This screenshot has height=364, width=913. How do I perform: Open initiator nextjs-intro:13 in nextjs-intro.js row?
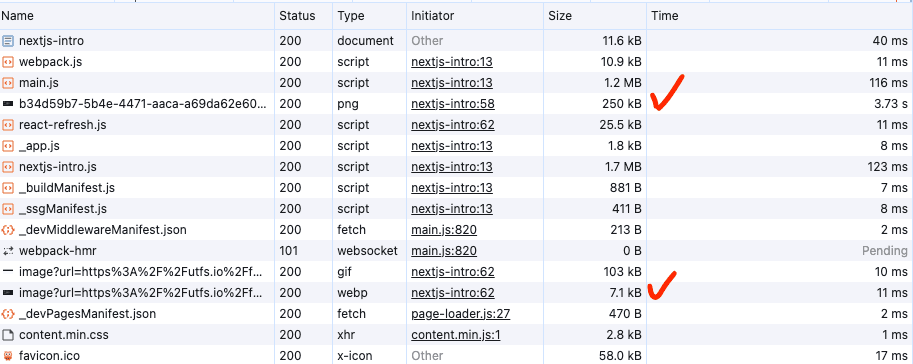(x=452, y=167)
